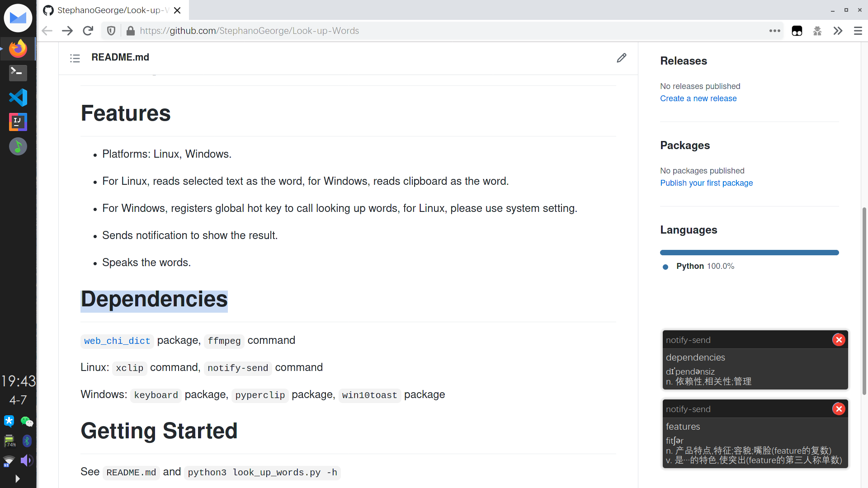Launch IntelliJ IDEA from the dock
The width and height of the screenshot is (868, 488).
(18, 122)
